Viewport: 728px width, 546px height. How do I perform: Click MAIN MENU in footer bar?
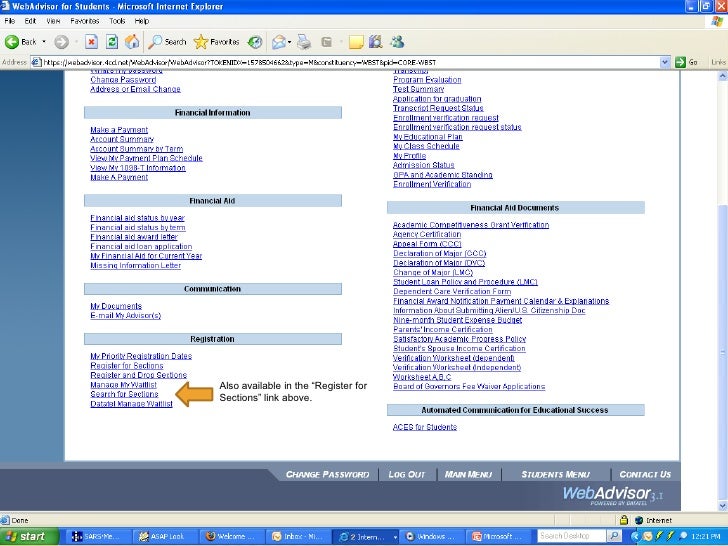(468, 474)
